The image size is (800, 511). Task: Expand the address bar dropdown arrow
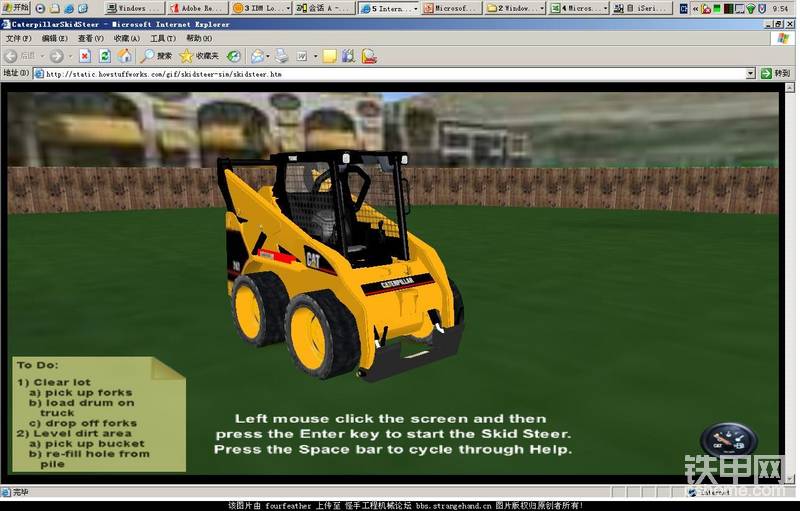pos(750,74)
